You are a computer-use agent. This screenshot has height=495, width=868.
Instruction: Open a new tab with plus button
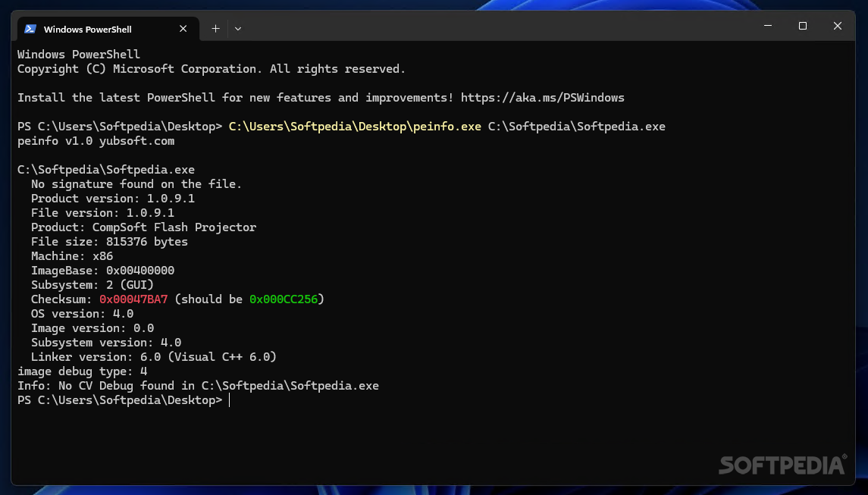click(215, 29)
